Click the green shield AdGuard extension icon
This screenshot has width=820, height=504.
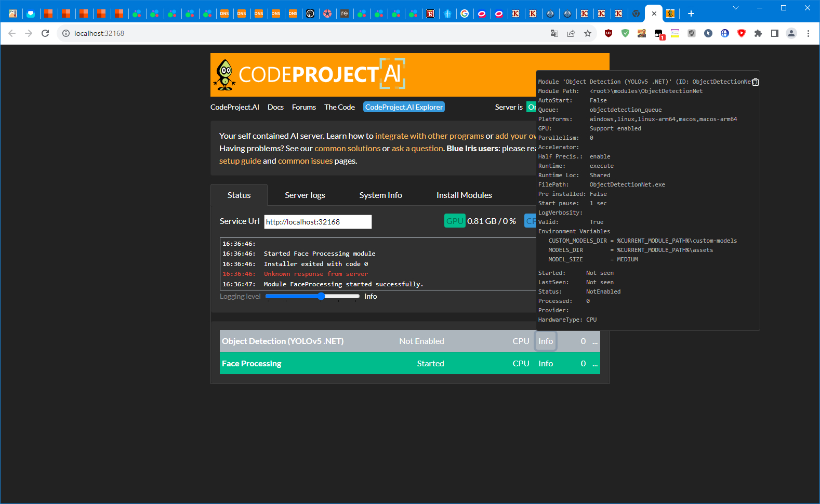(x=625, y=33)
